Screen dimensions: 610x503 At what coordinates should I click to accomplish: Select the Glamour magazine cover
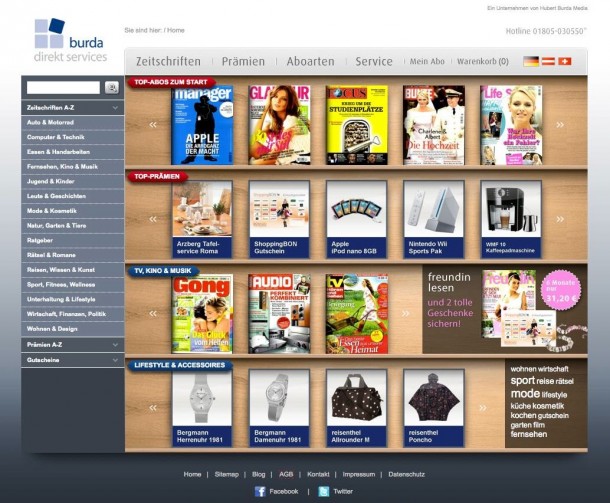[x=279, y=125]
